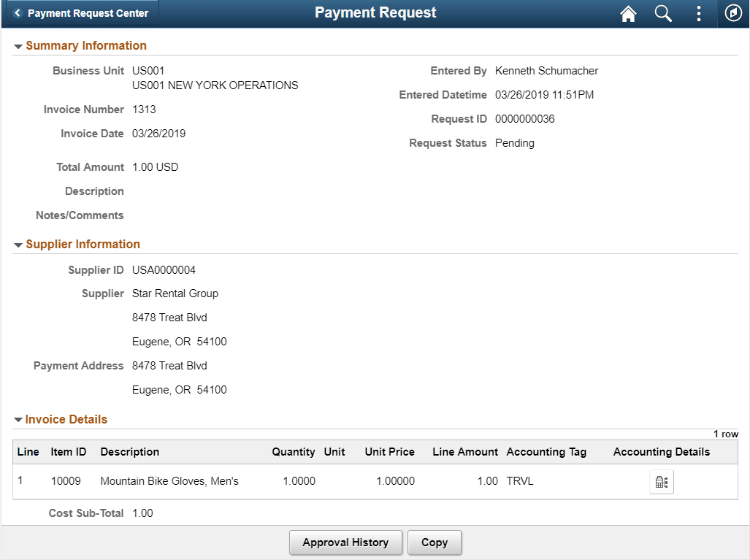The height and width of the screenshot is (560, 750).
Task: Select the Pending Request Status text
Action: click(x=514, y=142)
